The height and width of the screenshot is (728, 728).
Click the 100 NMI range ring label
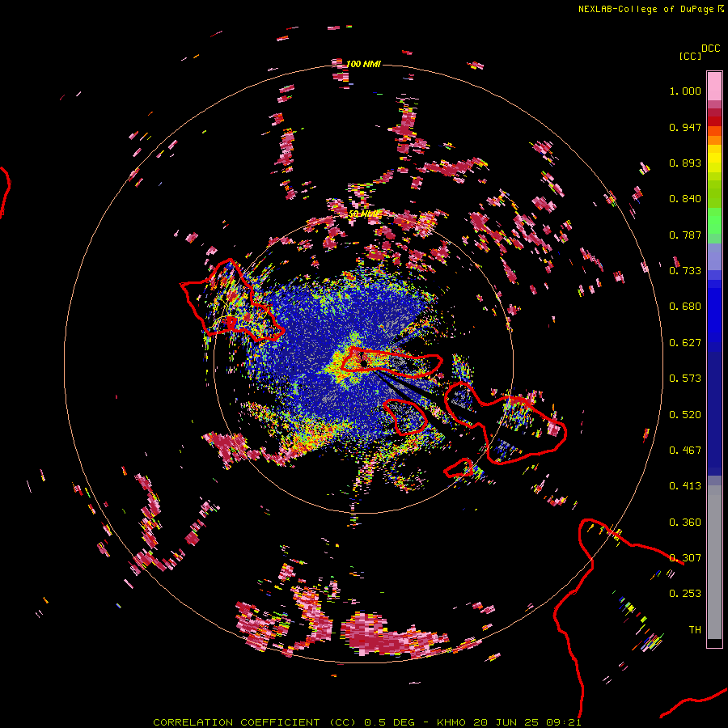point(363,64)
